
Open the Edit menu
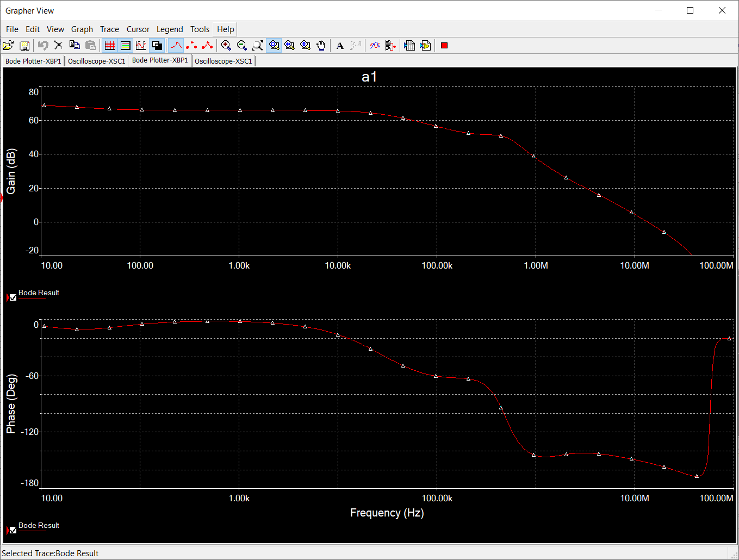coord(33,29)
